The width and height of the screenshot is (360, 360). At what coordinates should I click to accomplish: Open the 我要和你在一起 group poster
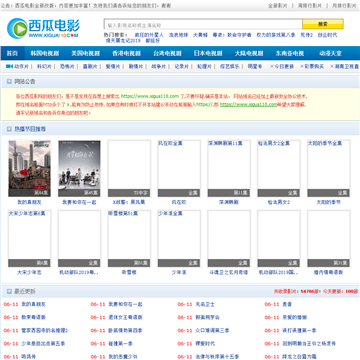tap(79, 168)
